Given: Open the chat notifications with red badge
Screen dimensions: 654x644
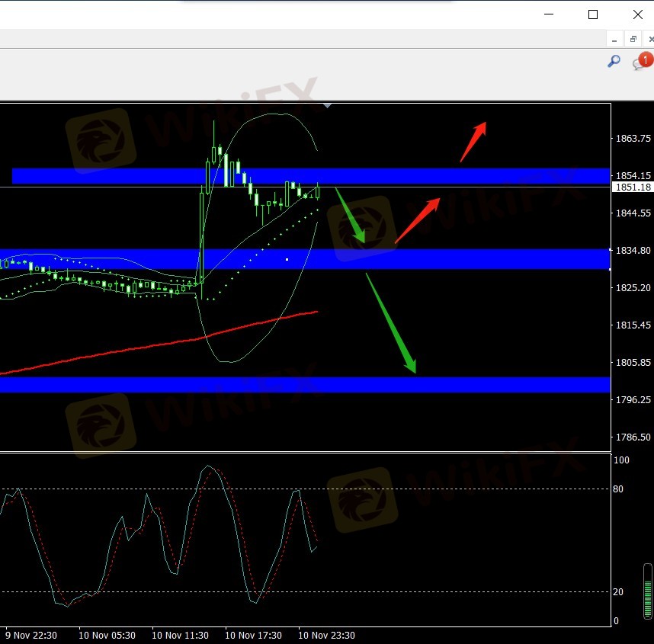Looking at the screenshot, I should 641,62.
